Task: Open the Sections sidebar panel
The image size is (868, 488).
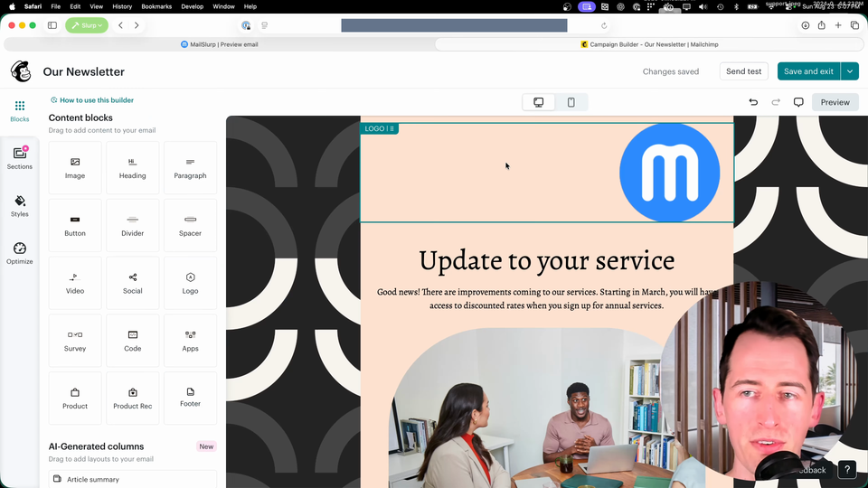Action: pyautogui.click(x=19, y=158)
